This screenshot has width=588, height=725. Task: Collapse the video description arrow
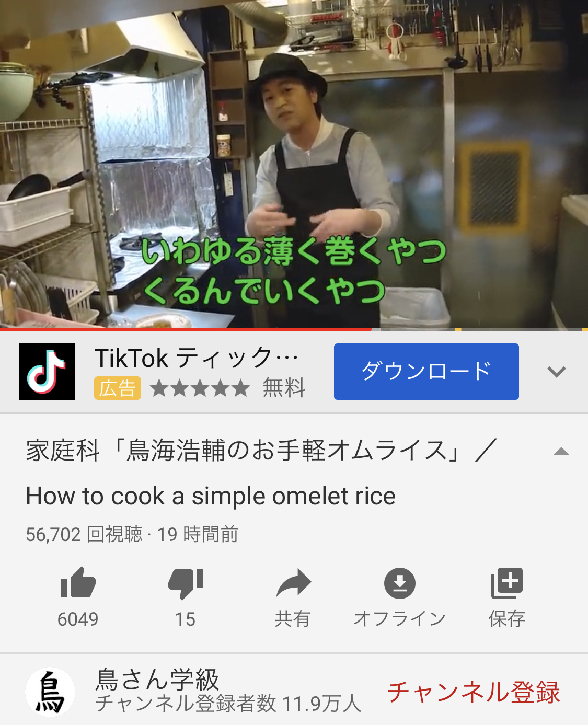pyautogui.click(x=561, y=451)
